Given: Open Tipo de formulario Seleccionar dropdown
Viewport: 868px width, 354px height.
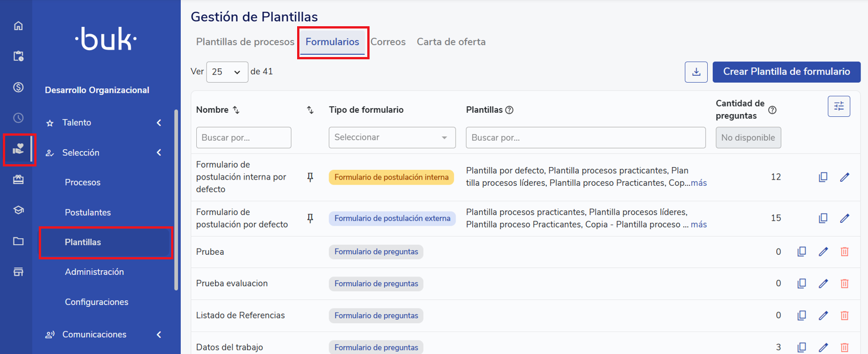Looking at the screenshot, I should point(392,137).
